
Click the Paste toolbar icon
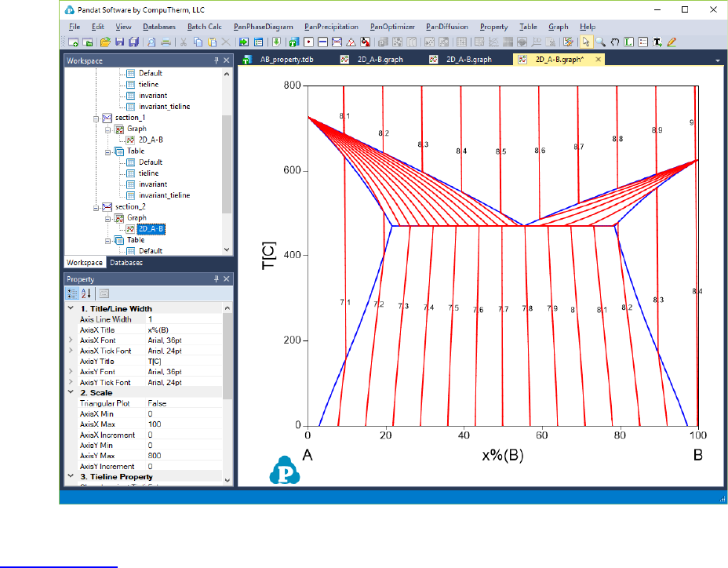pyautogui.click(x=212, y=42)
